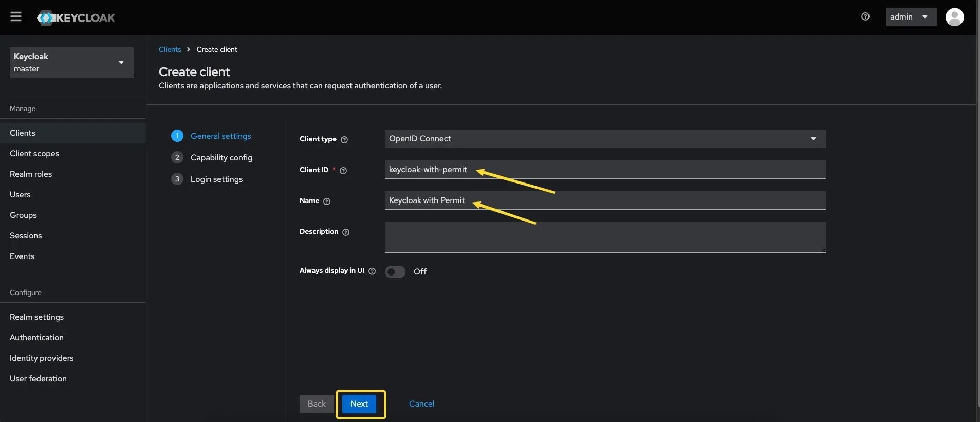The width and height of the screenshot is (980, 422).
Task: Click the Keycloak logo
Action: point(76,18)
